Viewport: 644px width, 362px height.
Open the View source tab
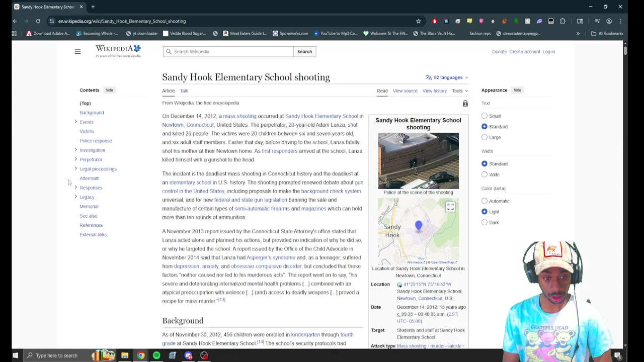tap(405, 91)
